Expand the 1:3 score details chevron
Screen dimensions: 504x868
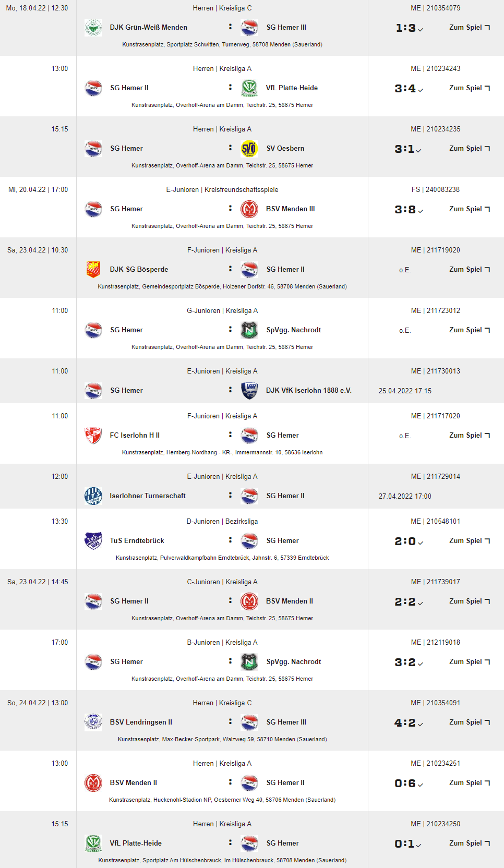[421, 30]
